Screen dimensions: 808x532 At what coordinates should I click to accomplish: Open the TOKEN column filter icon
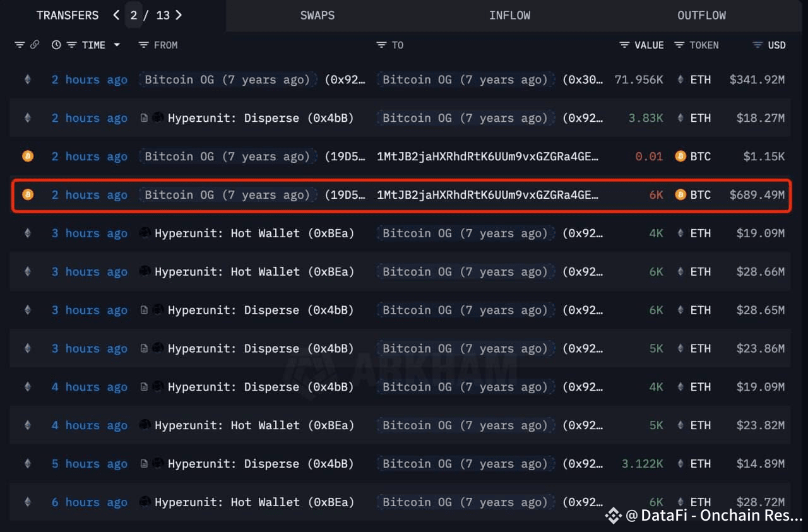coord(679,45)
